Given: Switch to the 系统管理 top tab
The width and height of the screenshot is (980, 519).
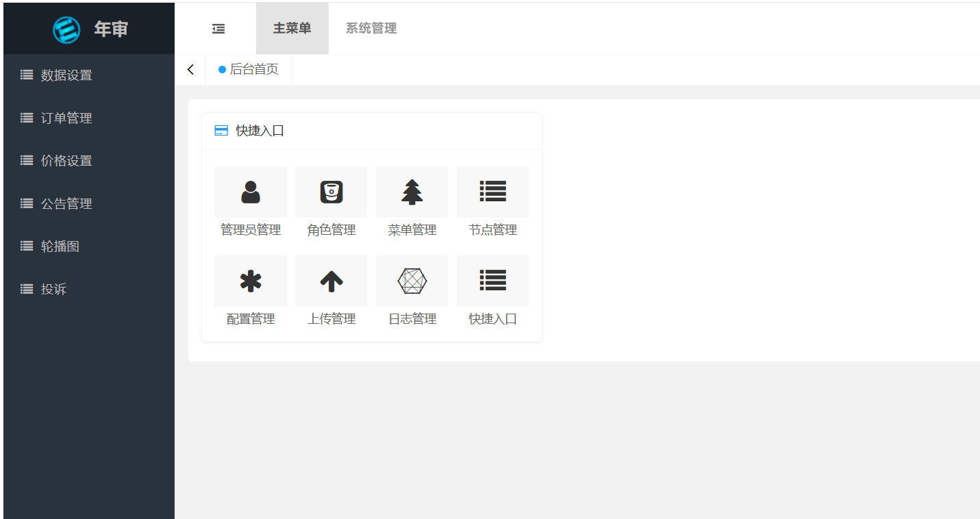Looking at the screenshot, I should tap(371, 29).
